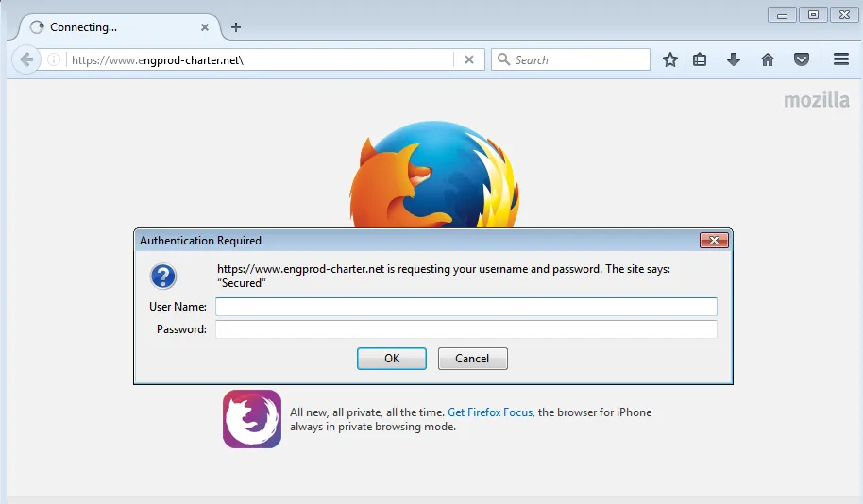The width and height of the screenshot is (863, 504).
Task: Click the Password field
Action: pos(466,329)
